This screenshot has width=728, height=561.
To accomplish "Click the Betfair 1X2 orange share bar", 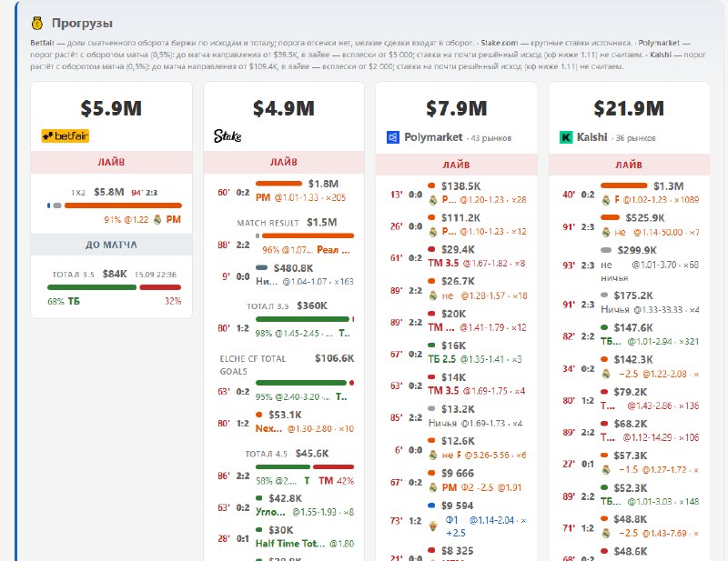I will pos(123,205).
